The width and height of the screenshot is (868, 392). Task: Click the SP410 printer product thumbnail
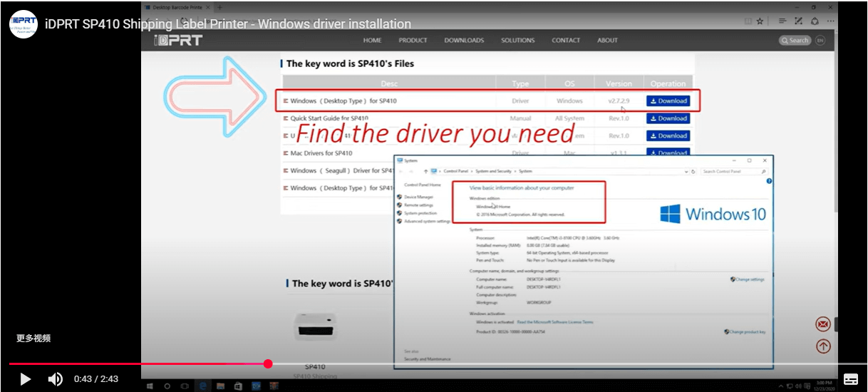coord(315,326)
